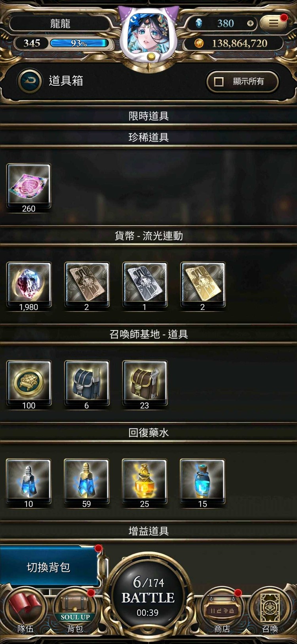This screenshot has width=297, height=644.
Task: Collapse the 珍稀道具 section header
Action: pyautogui.click(x=148, y=138)
